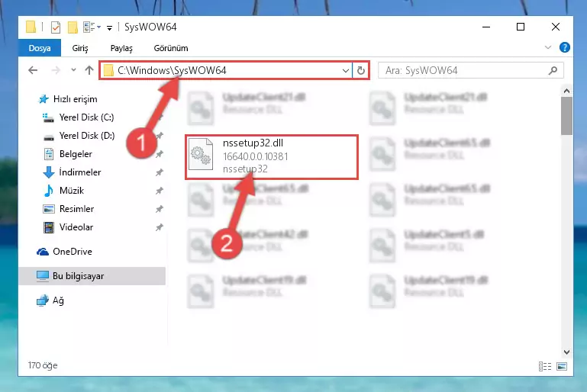Switch to the Giriş ribbon tab

(80, 48)
